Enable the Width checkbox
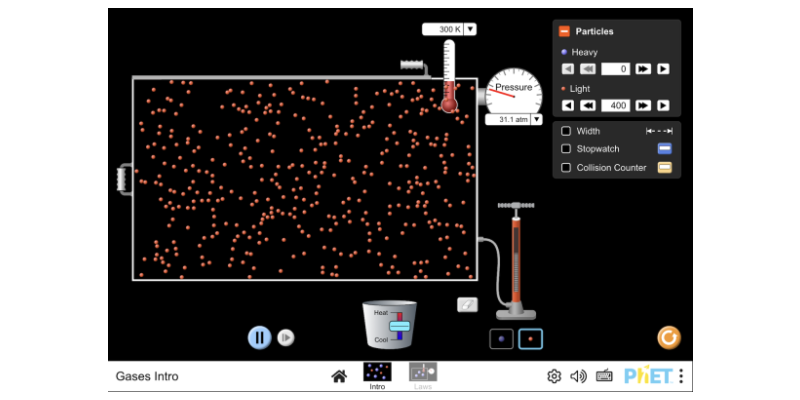The width and height of the screenshot is (800, 400). 566,131
